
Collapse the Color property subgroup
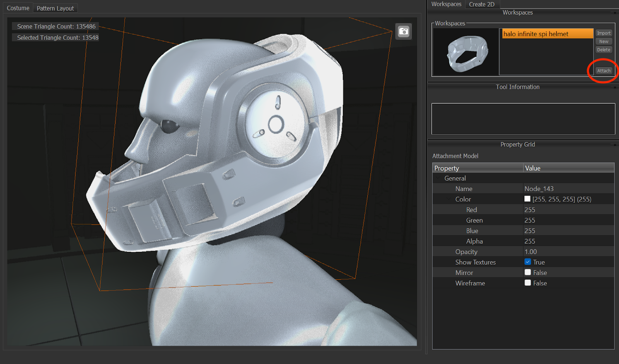449,199
